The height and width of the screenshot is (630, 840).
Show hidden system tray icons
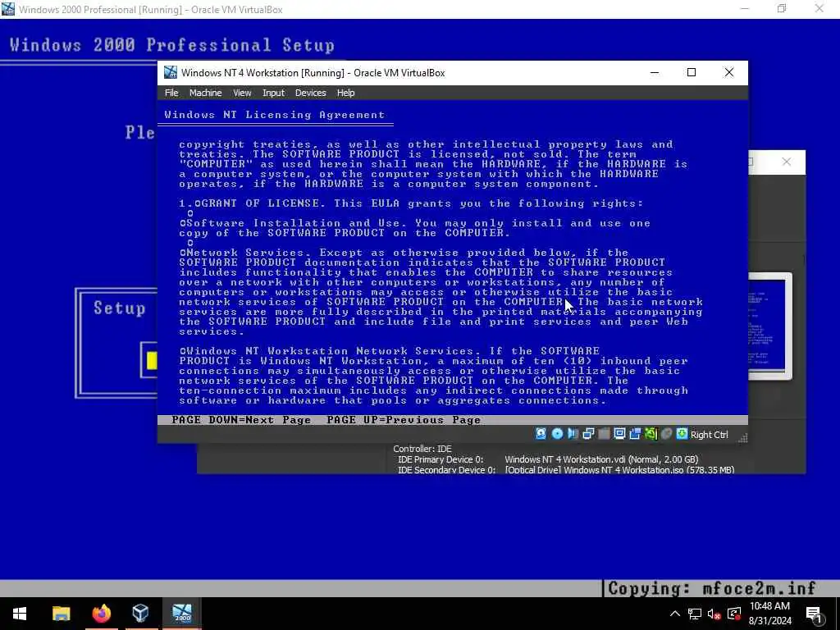(675, 614)
